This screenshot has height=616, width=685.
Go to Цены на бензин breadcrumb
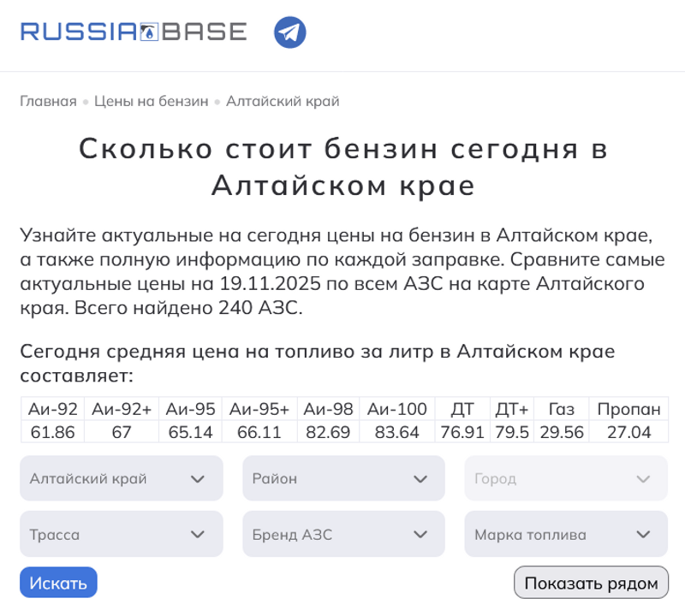pos(151,101)
